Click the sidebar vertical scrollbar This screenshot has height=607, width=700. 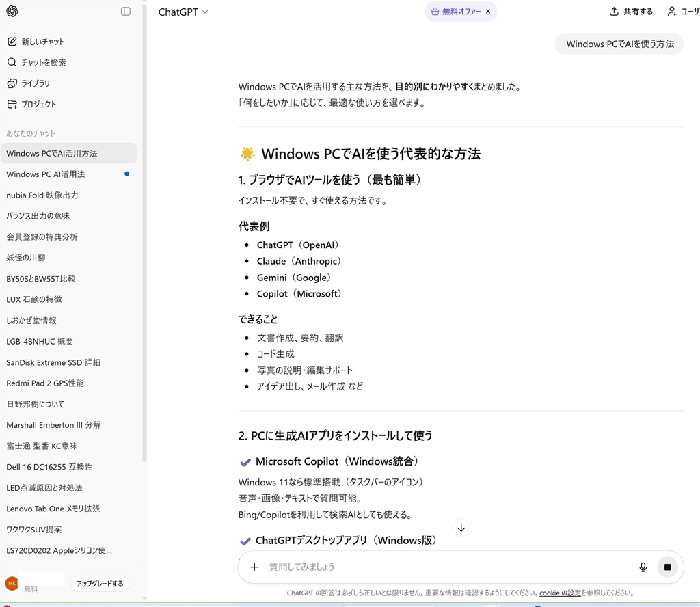(144, 232)
